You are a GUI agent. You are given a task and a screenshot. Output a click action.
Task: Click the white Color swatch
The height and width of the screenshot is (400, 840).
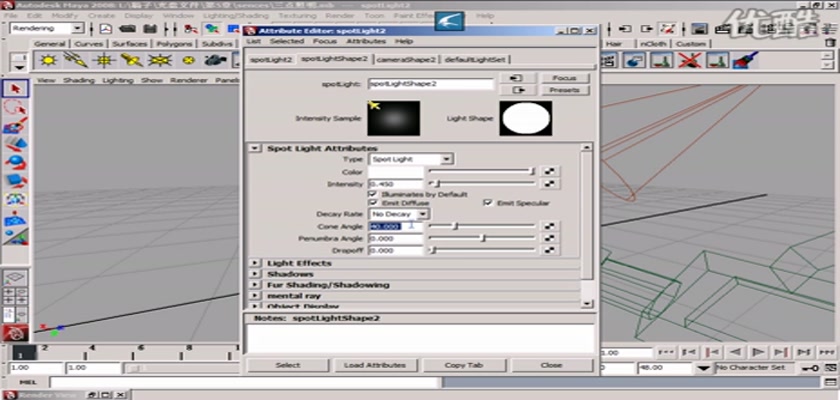(396, 172)
